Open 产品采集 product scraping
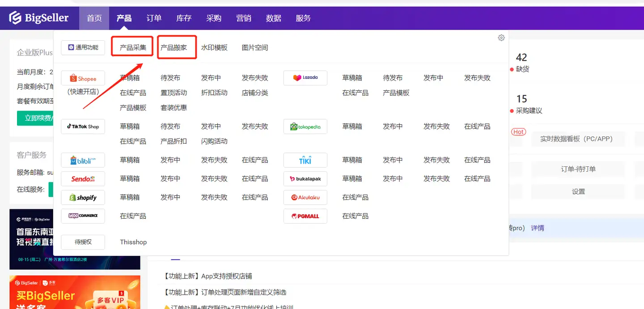Screen dimensions: 644x309 coord(133,47)
